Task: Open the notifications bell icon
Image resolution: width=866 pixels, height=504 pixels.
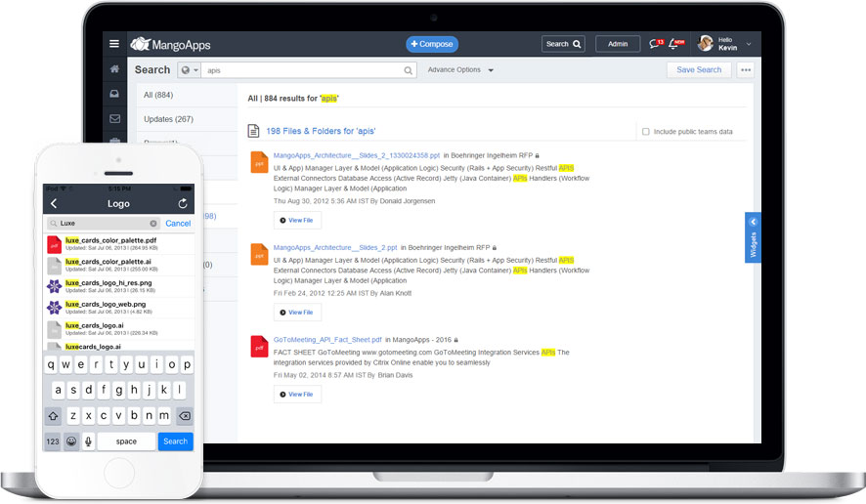Action: (x=675, y=44)
